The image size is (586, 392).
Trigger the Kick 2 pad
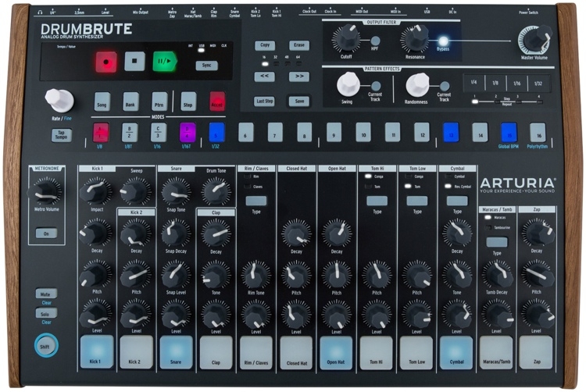(137, 351)
